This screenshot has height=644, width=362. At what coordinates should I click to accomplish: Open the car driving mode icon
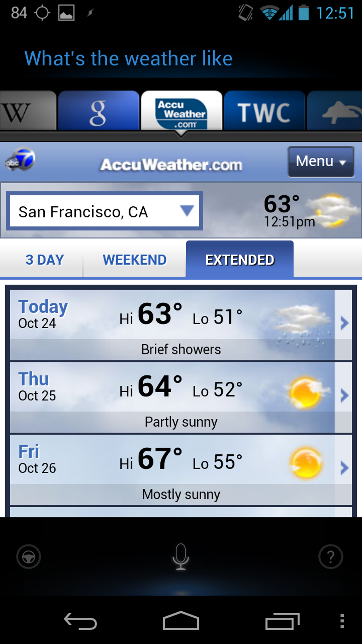coord(28,557)
